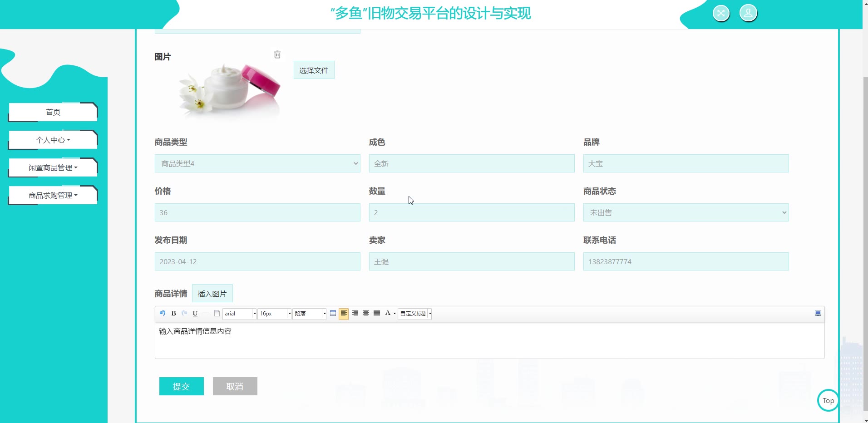Toggle underline formatting in editor

[195, 313]
